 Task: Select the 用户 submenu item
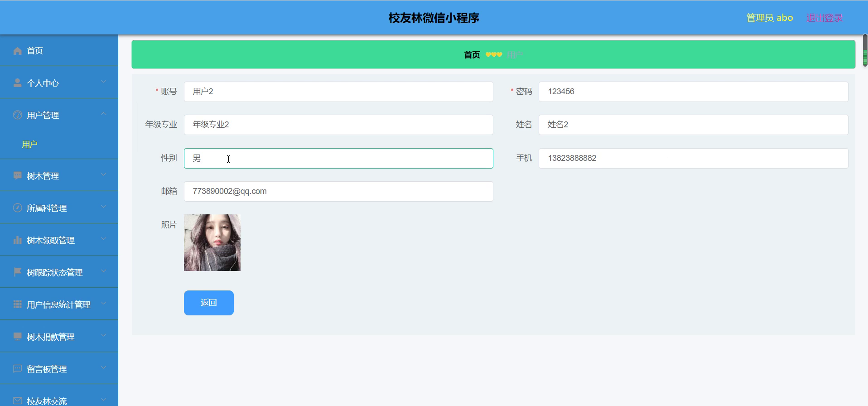pyautogui.click(x=59, y=145)
